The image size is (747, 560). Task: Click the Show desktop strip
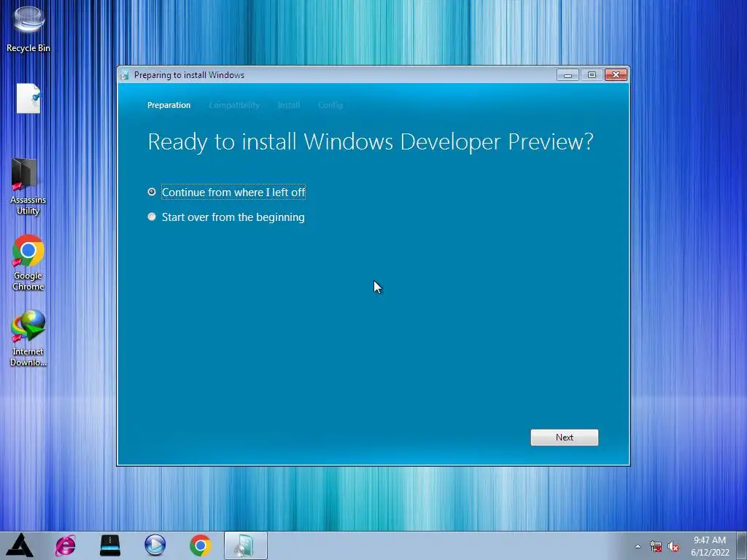pos(742,545)
